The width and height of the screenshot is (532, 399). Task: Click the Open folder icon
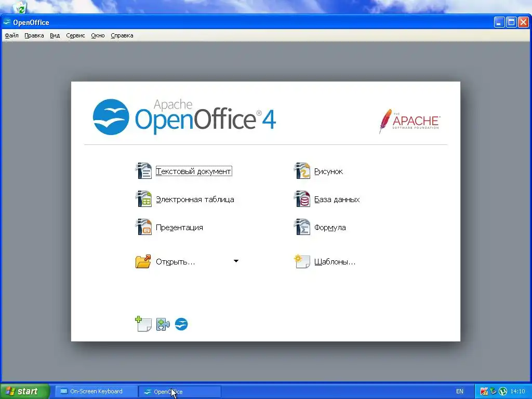point(143,262)
